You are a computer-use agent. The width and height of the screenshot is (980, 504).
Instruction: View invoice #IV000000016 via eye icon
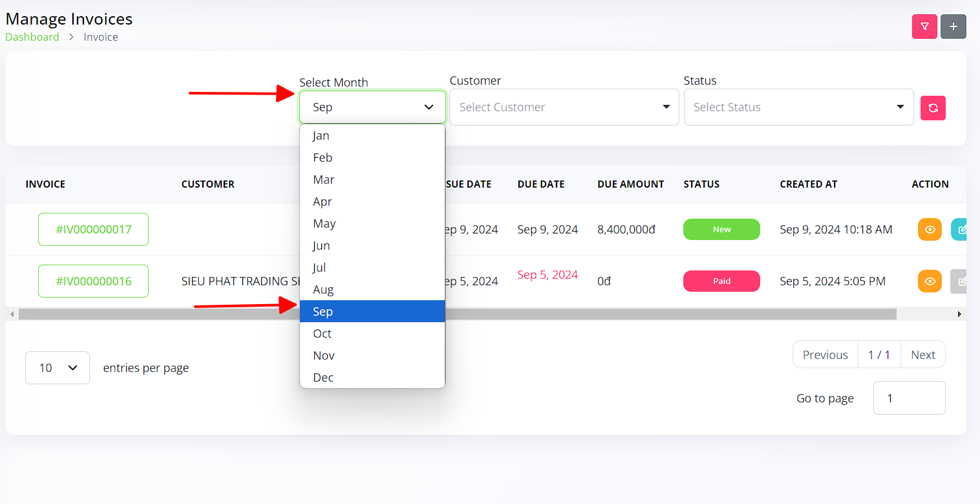click(930, 281)
